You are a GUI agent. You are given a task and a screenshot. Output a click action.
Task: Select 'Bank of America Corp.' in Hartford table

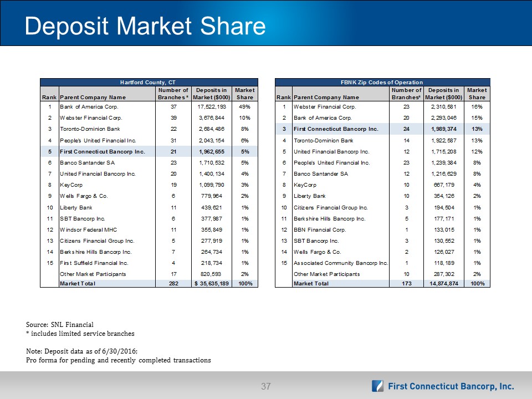point(89,106)
